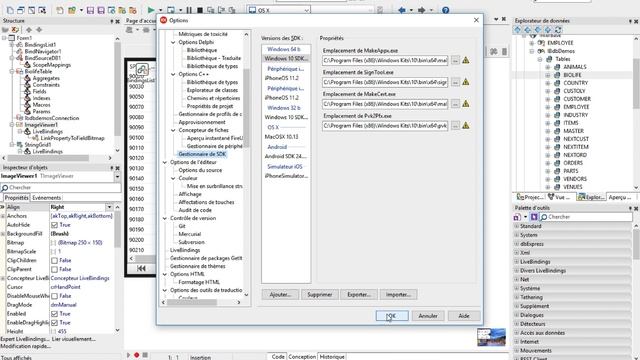Click the link icon overlay on the form designer
The width and height of the screenshot is (640, 360).
tap(142, 70)
